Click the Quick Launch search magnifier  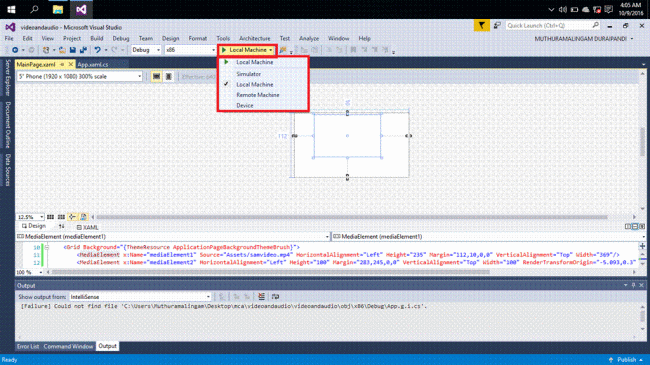click(595, 25)
